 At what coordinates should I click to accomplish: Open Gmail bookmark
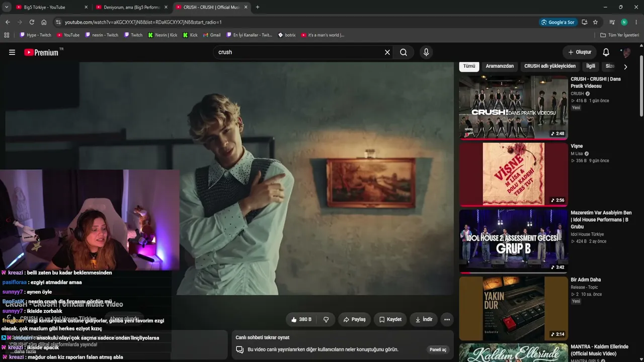click(212, 35)
